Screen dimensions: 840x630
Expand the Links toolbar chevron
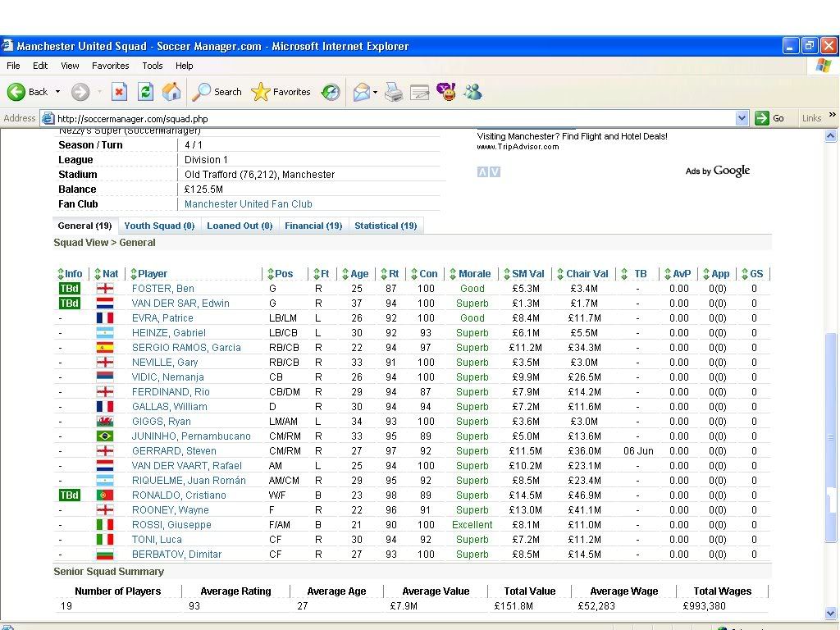(832, 115)
